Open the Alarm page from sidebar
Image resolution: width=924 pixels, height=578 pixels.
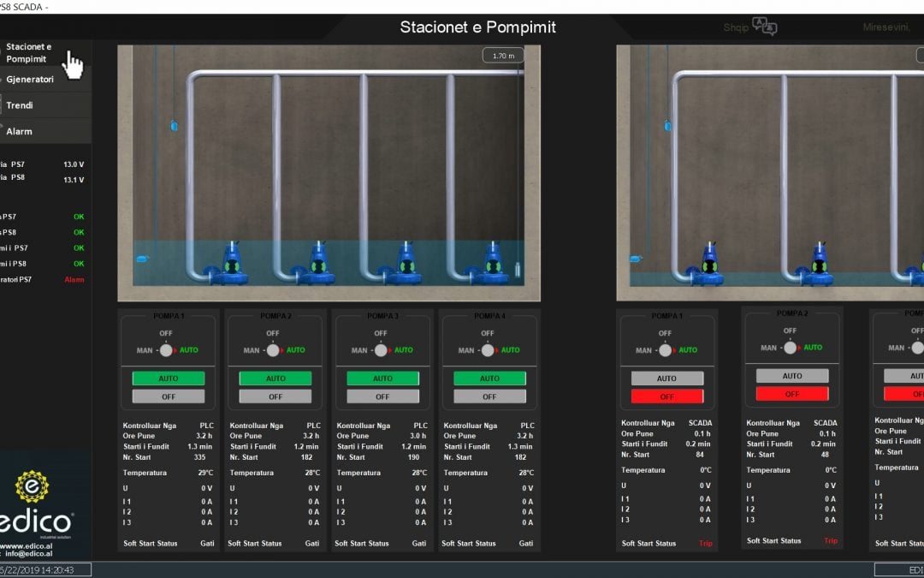[x=19, y=131]
